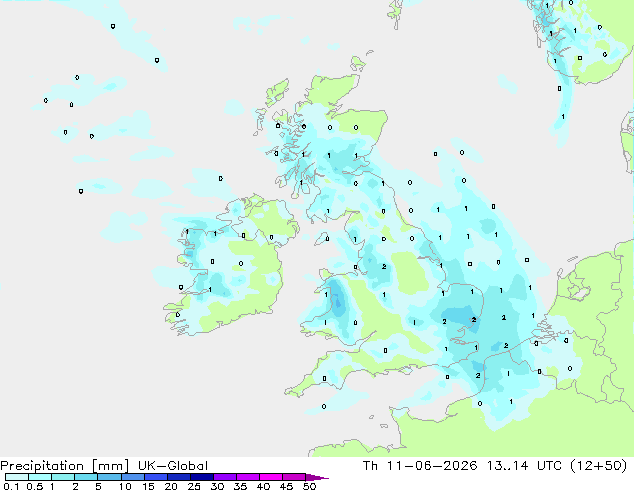This screenshot has height=490, width=634.
Task: Click the legend label '25'
Action: [x=194, y=486]
